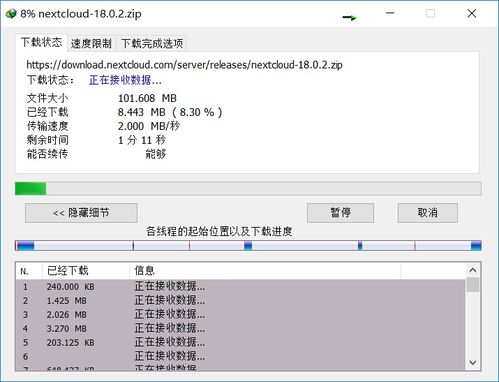This screenshot has width=499, height=382.
Task: Select thread row 1 with 240.000 KB
Action: (x=240, y=287)
